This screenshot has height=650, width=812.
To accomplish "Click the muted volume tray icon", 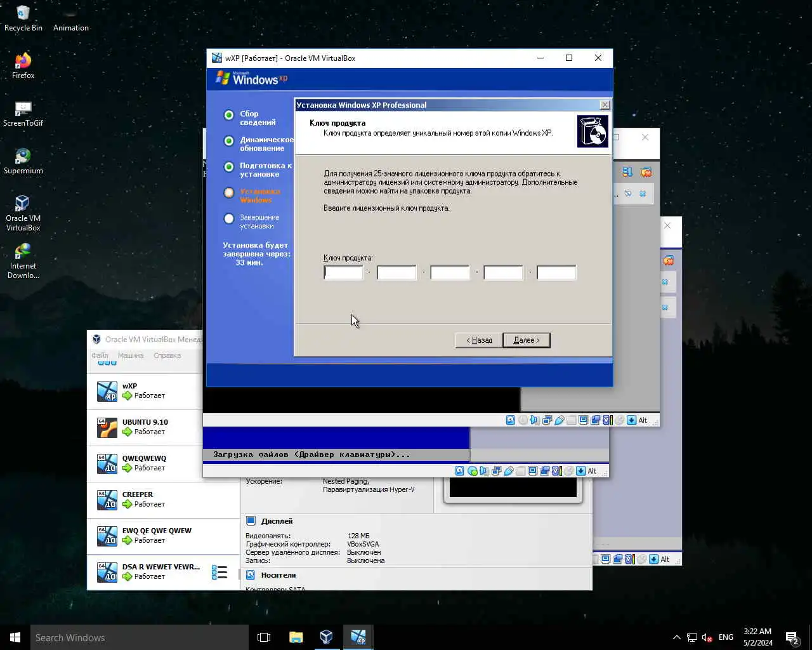I will point(707,637).
